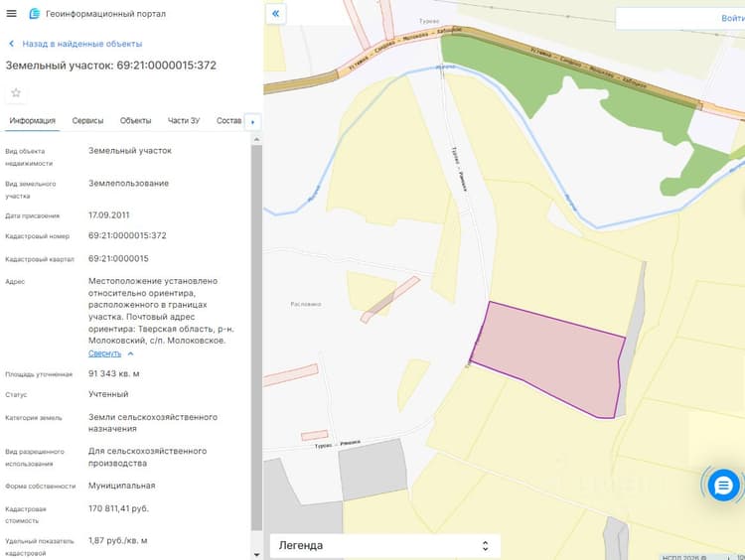Collapse the side panel with double chevron
The width and height of the screenshot is (745, 560).
(x=275, y=14)
